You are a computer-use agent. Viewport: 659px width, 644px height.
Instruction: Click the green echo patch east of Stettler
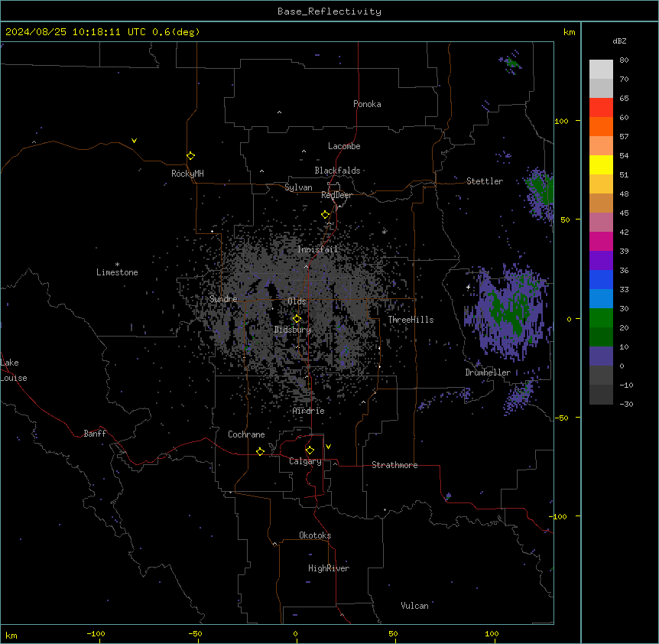point(540,189)
